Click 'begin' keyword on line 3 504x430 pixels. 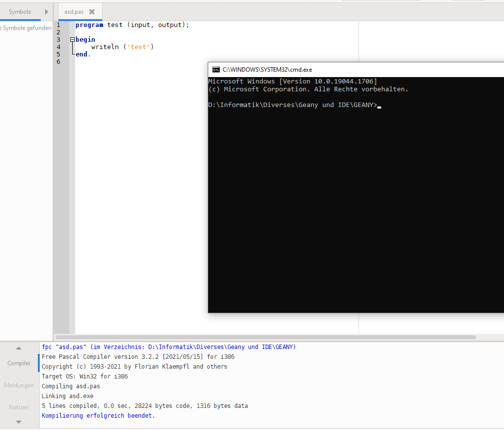click(85, 39)
